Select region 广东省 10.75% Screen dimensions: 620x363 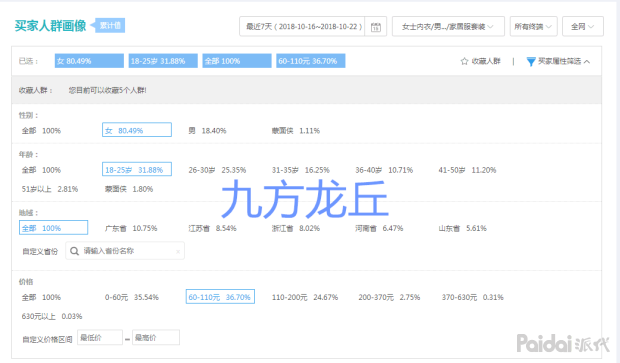(131, 228)
